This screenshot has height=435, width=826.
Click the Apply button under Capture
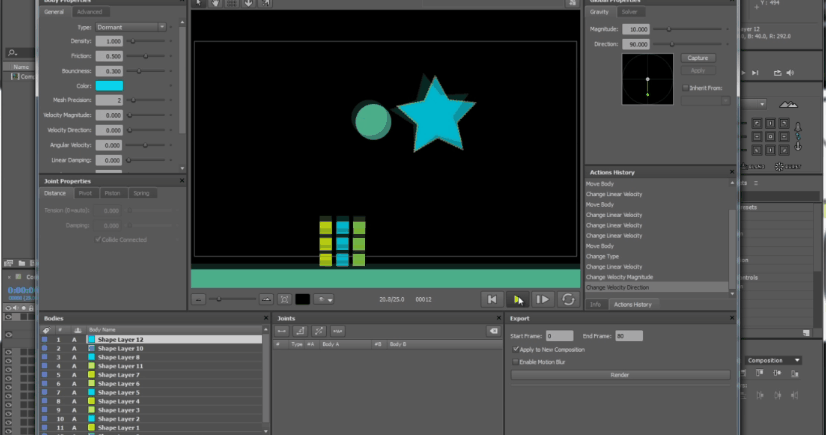pyautogui.click(x=697, y=71)
